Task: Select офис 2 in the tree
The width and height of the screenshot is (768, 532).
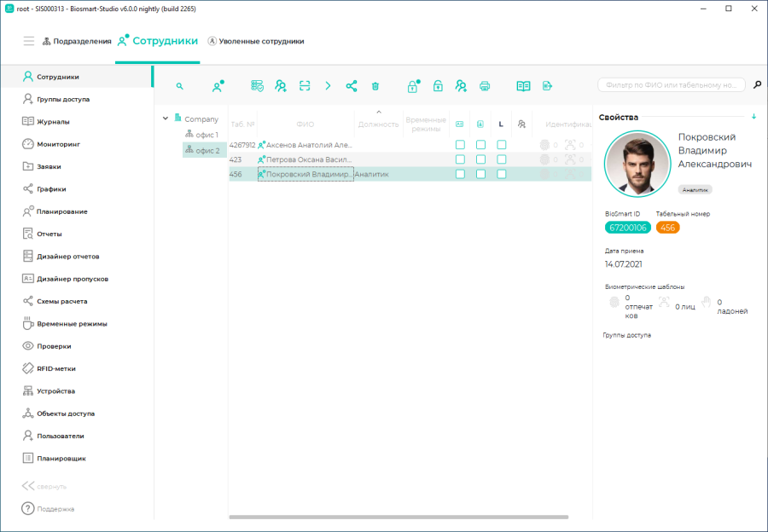Action: pos(204,150)
